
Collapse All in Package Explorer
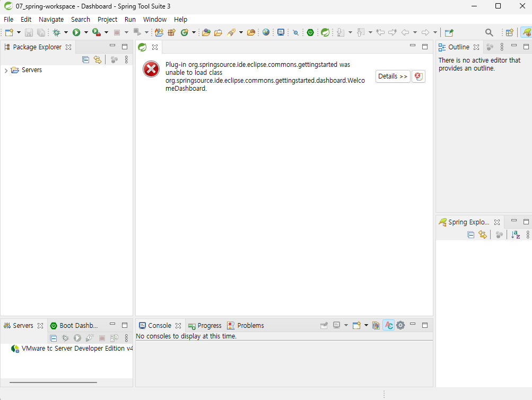coord(85,60)
